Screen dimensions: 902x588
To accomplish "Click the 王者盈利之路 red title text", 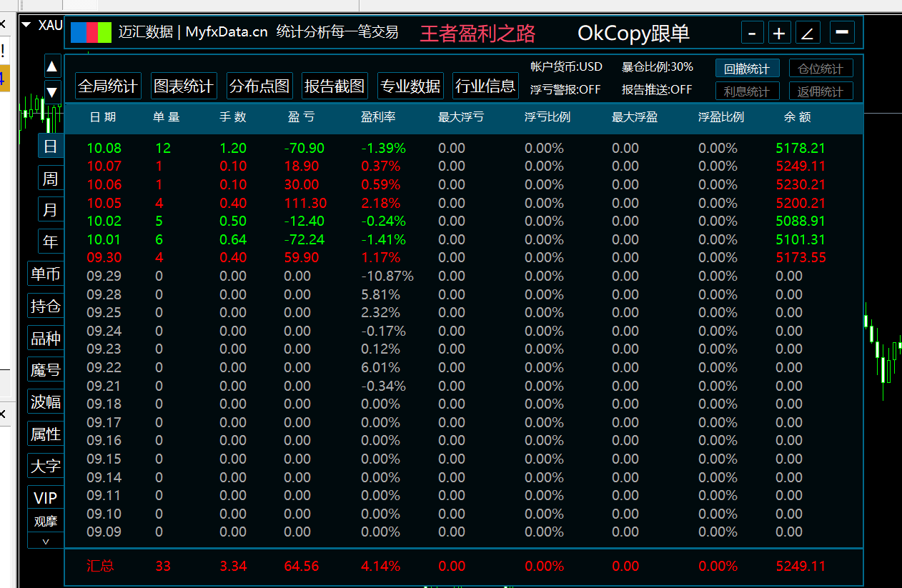I will 477,33.
